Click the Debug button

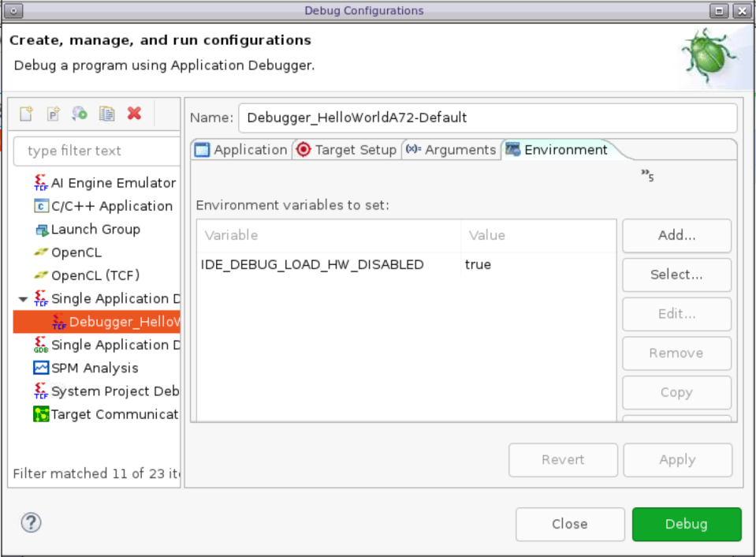tap(685, 523)
